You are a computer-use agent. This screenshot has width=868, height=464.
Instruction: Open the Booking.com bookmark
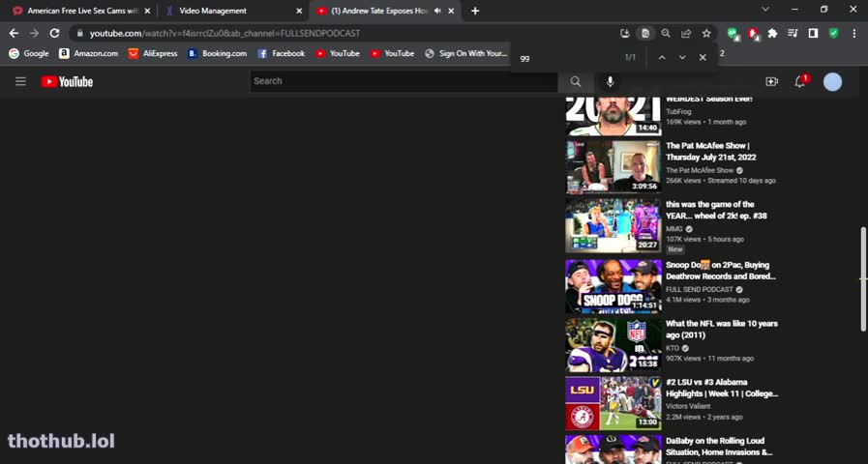[x=217, y=53]
